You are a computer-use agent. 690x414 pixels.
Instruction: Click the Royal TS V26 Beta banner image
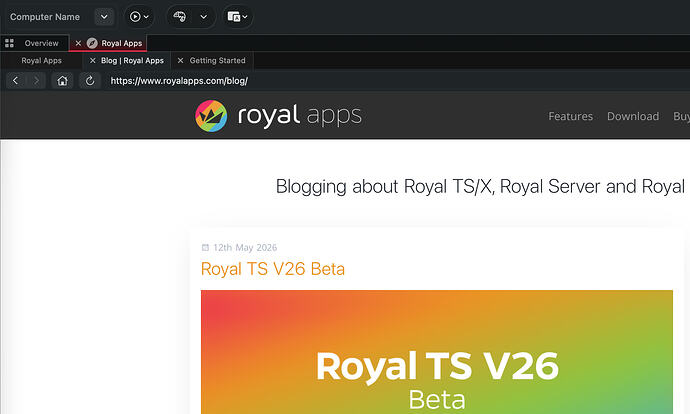pos(437,352)
